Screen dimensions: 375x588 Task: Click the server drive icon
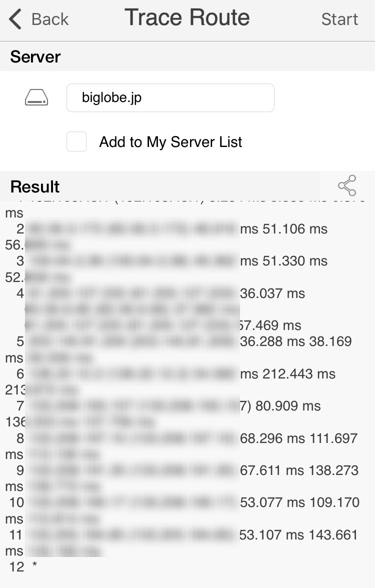pyautogui.click(x=36, y=98)
